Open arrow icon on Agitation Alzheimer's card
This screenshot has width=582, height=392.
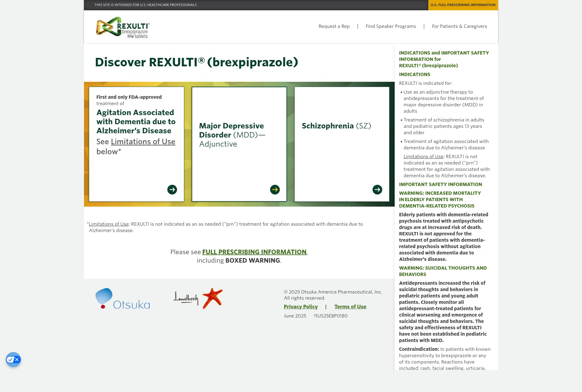coord(172,190)
